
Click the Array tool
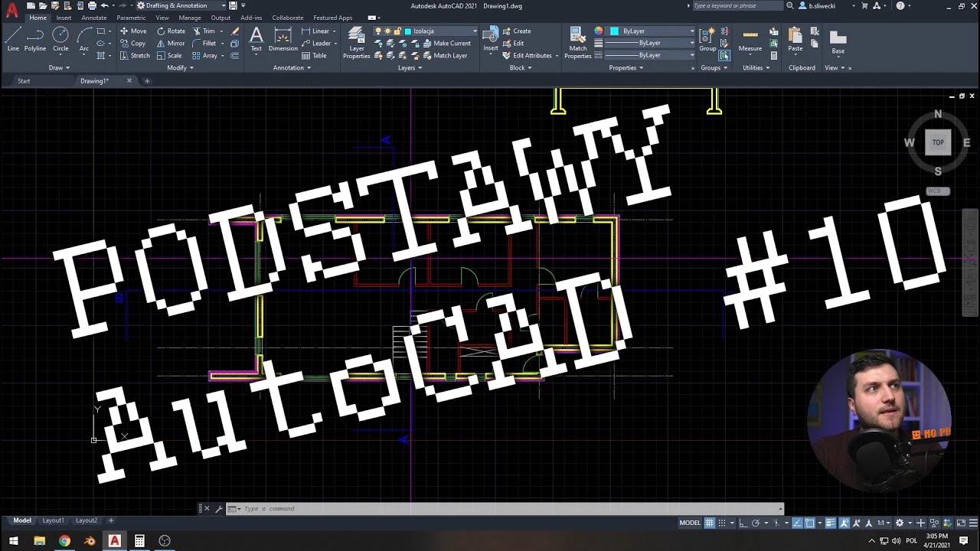[x=205, y=56]
